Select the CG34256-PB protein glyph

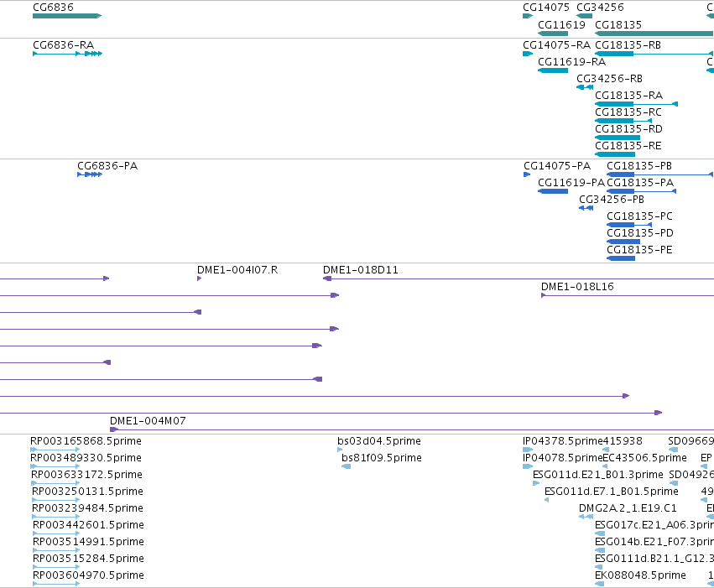(x=586, y=208)
